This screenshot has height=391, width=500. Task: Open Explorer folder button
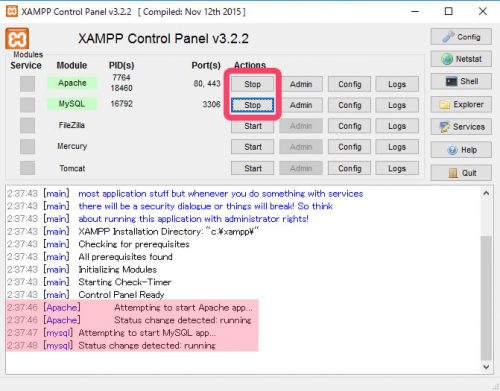[x=461, y=104]
